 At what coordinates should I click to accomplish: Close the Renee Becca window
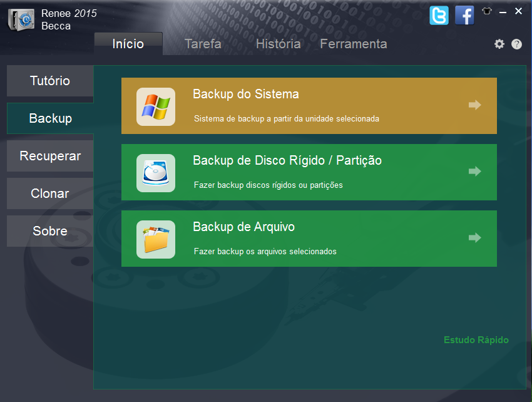coord(518,11)
